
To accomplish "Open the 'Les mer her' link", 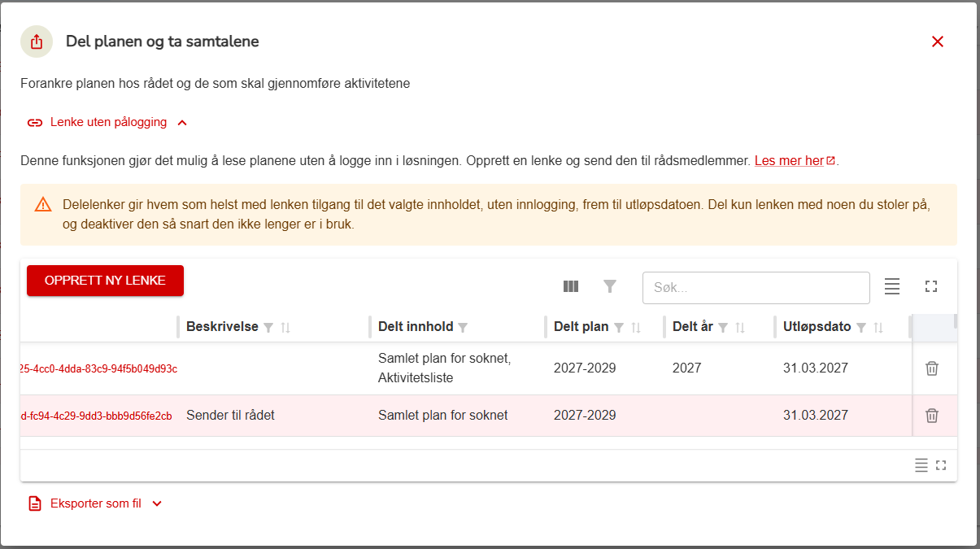I will tap(795, 161).
